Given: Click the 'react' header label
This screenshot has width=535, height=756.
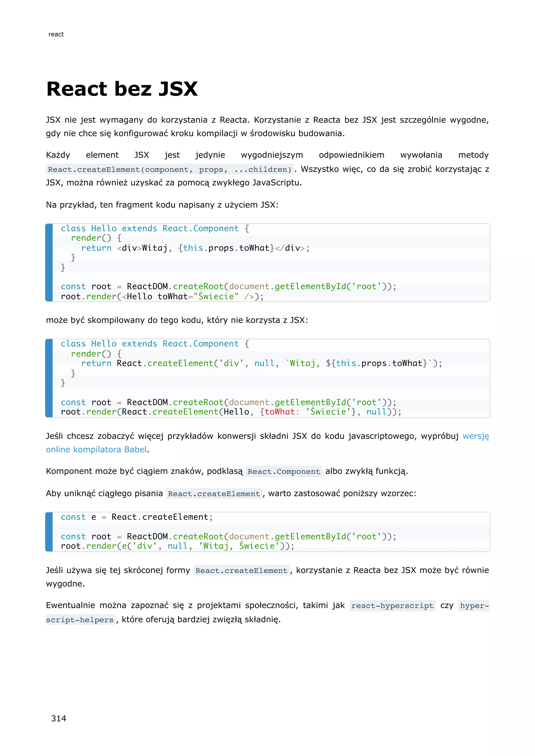Looking at the screenshot, I should [x=56, y=34].
